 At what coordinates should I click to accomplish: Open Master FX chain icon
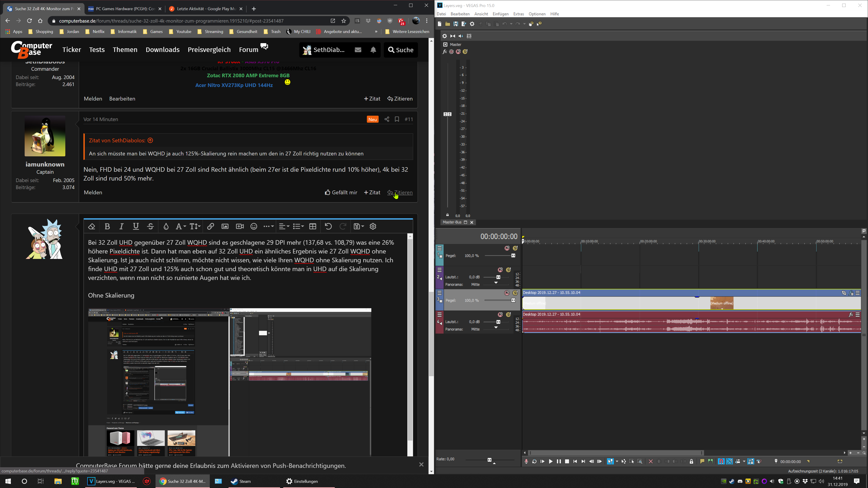click(x=444, y=52)
